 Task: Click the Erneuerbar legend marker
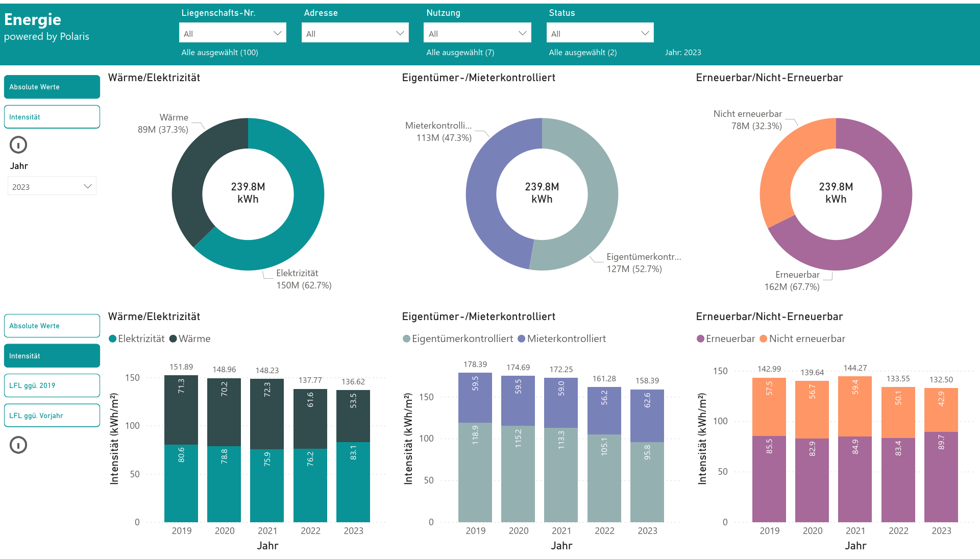[700, 339]
